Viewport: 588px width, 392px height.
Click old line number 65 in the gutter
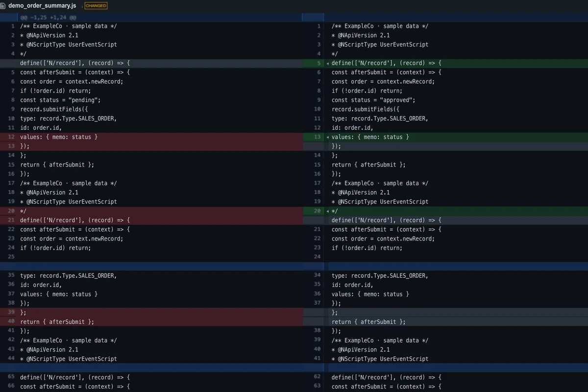coord(11,377)
